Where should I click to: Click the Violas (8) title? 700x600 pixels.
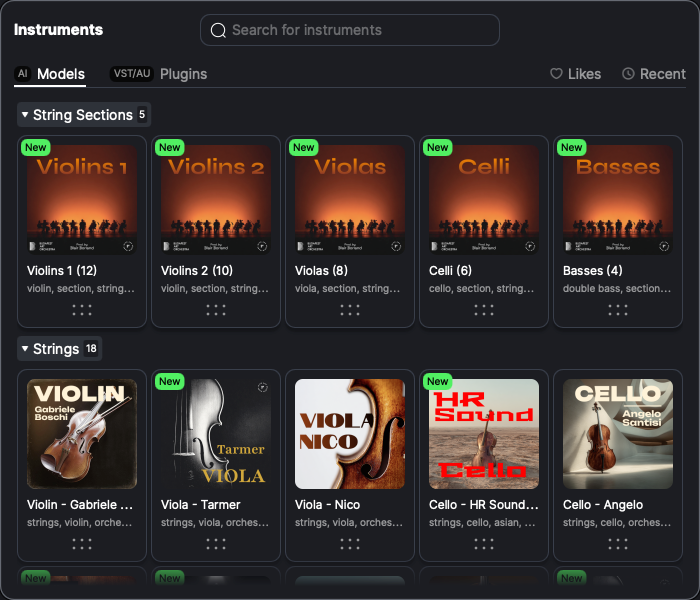tap(321, 271)
